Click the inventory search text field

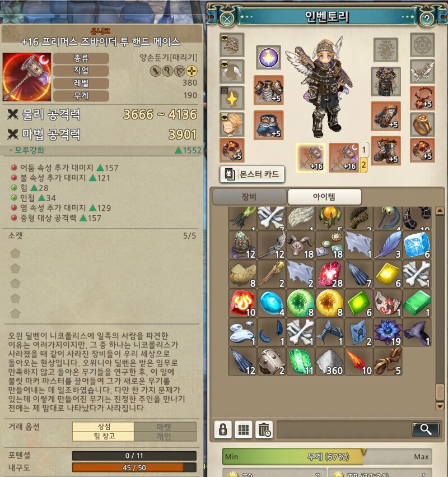(x=344, y=429)
